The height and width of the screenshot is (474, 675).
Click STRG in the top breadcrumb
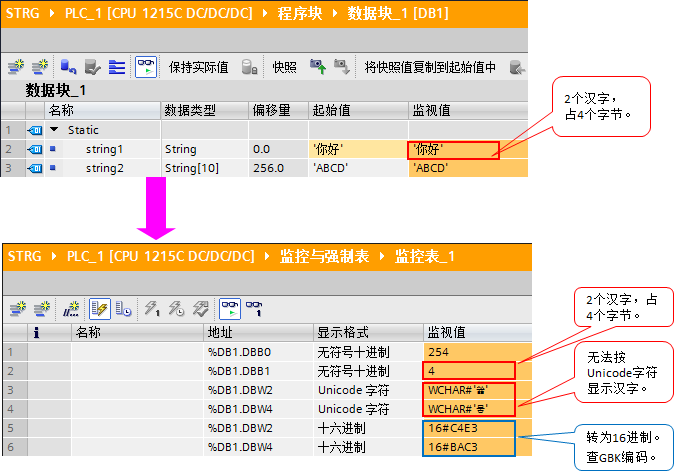click(x=23, y=13)
